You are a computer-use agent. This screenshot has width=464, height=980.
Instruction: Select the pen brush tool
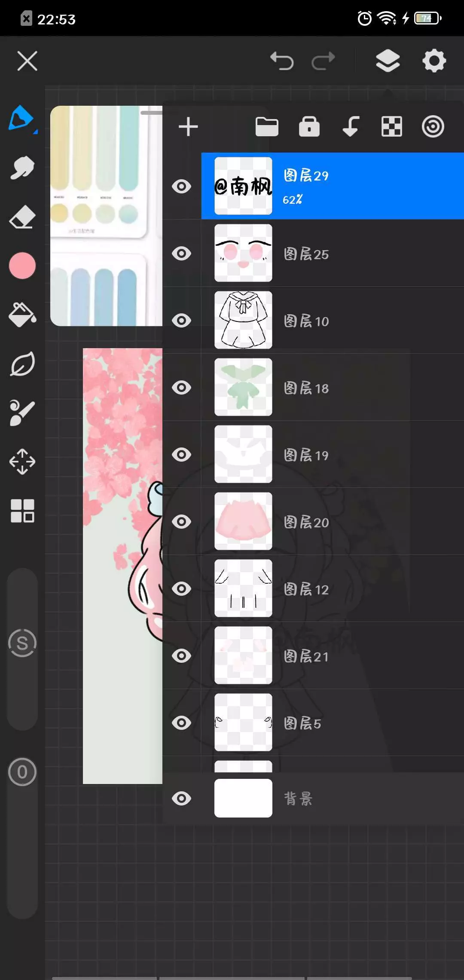pos(21,118)
